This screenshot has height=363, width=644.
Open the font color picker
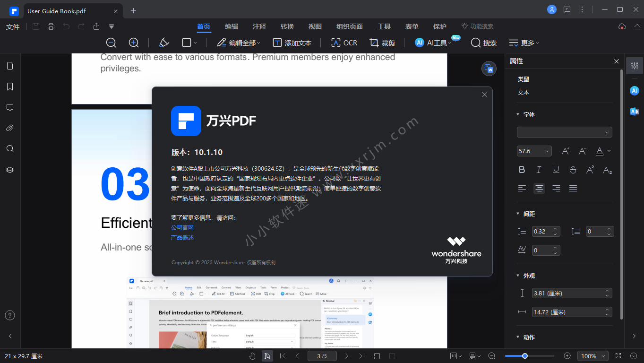[602, 151]
